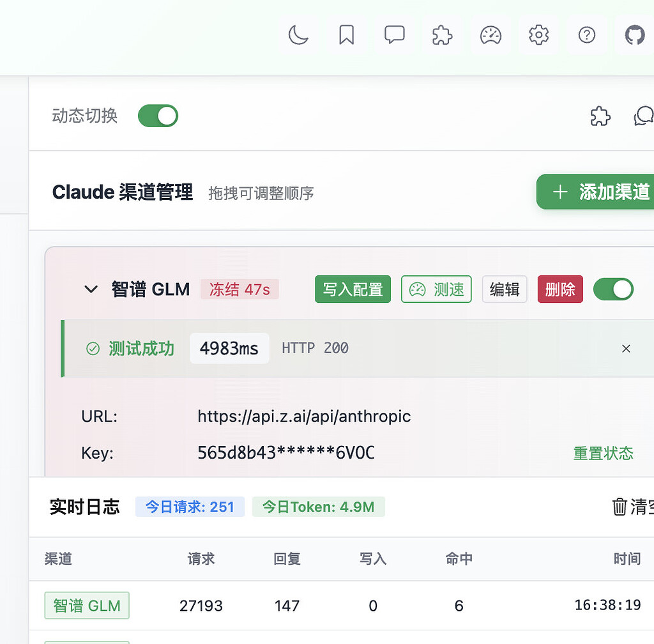Image resolution: width=654 pixels, height=644 pixels.
Task: Open the bookmark icon in header
Action: click(346, 35)
